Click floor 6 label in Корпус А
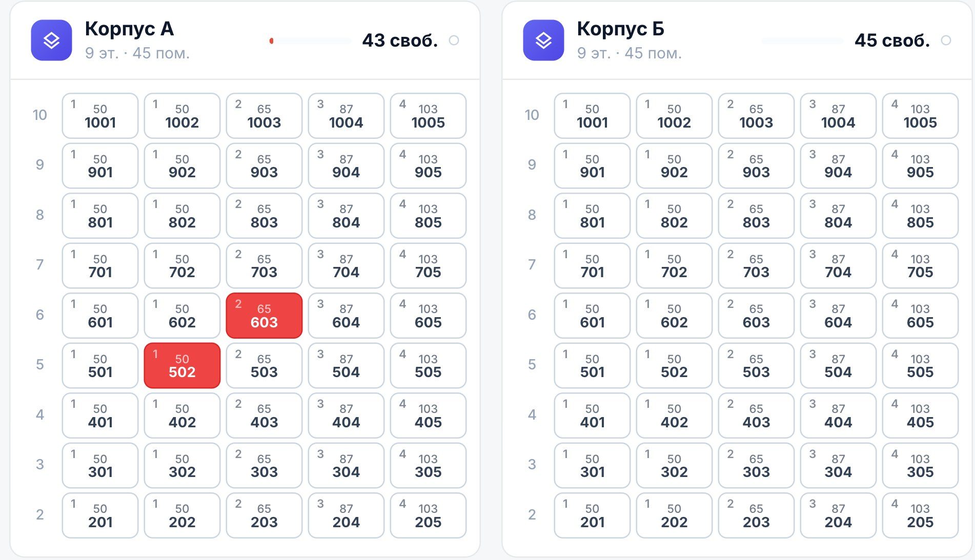 click(x=40, y=315)
